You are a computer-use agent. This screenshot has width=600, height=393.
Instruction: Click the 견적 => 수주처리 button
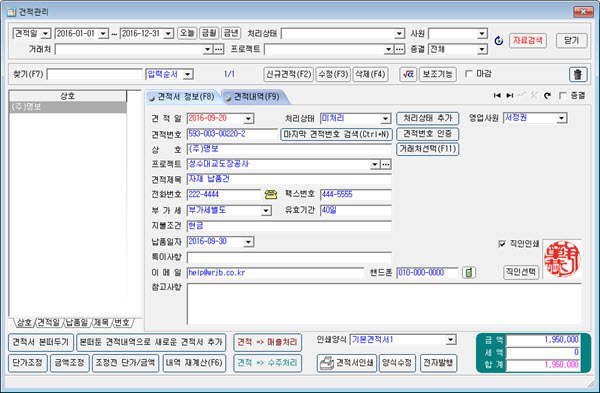[267, 363]
